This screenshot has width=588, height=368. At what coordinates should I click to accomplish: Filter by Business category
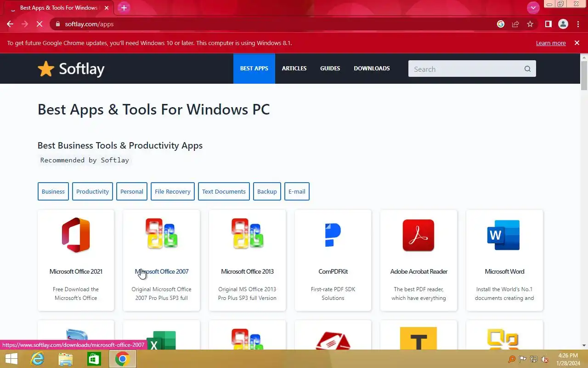(x=53, y=191)
